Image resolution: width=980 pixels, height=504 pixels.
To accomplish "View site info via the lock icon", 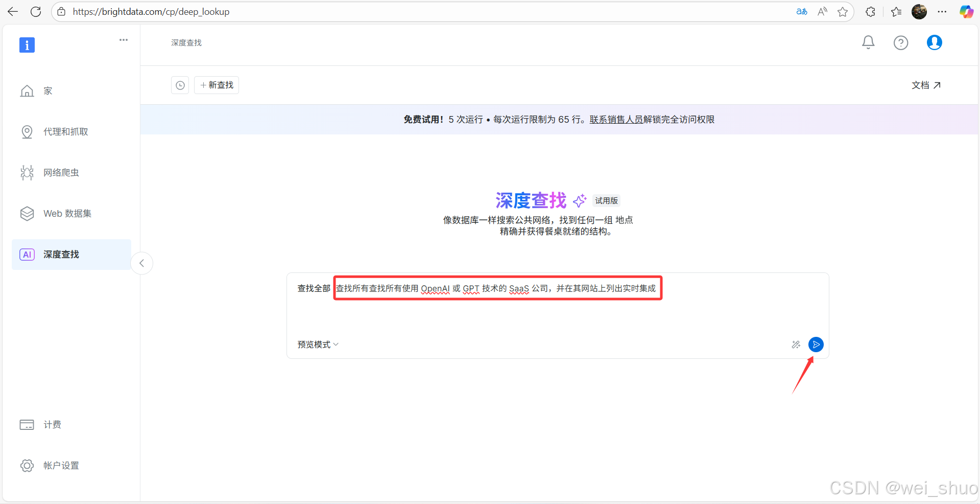I will [x=61, y=11].
